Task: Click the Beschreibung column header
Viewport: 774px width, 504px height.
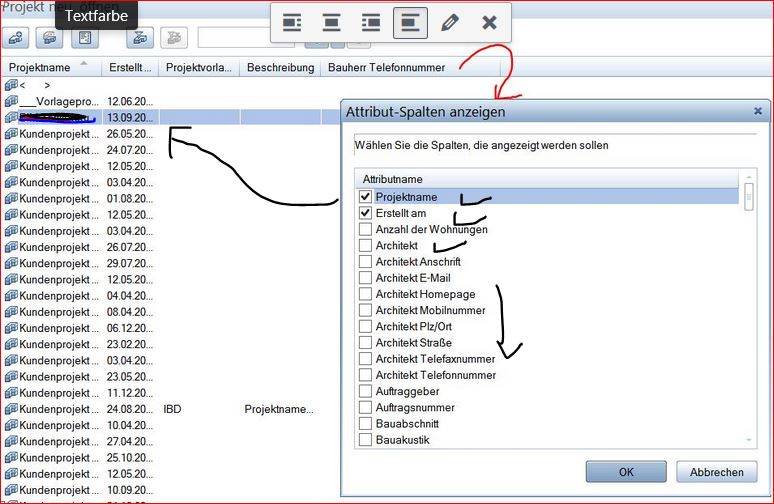Action: [x=278, y=67]
